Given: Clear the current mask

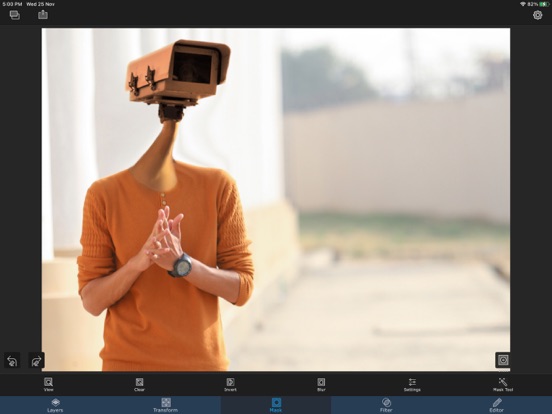Looking at the screenshot, I should (x=139, y=384).
